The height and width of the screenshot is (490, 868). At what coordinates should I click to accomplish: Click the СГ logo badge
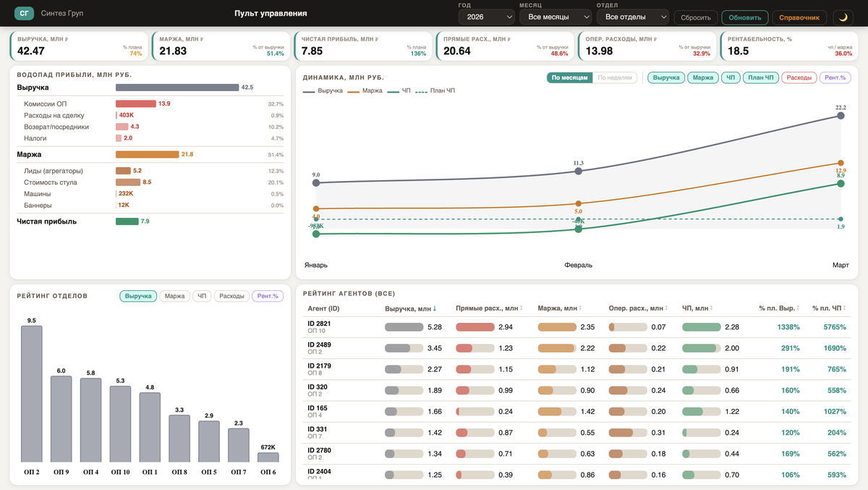[25, 14]
